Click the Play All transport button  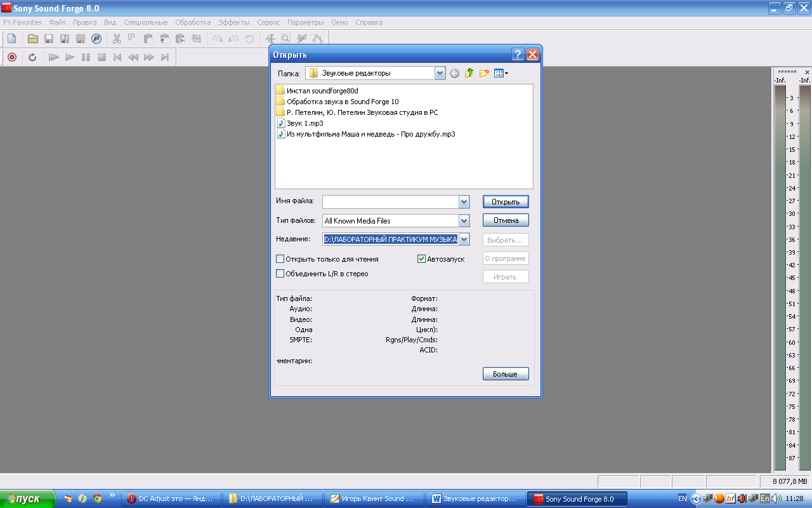point(54,57)
